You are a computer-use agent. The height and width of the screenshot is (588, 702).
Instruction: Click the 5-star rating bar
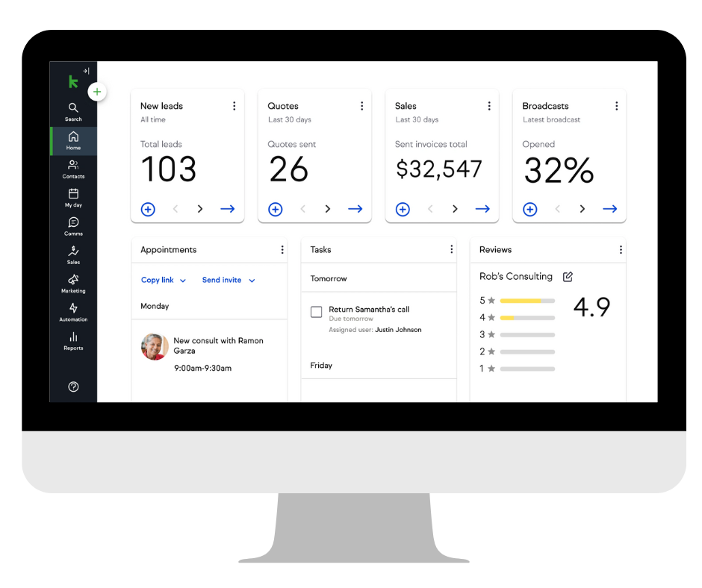pos(527,301)
